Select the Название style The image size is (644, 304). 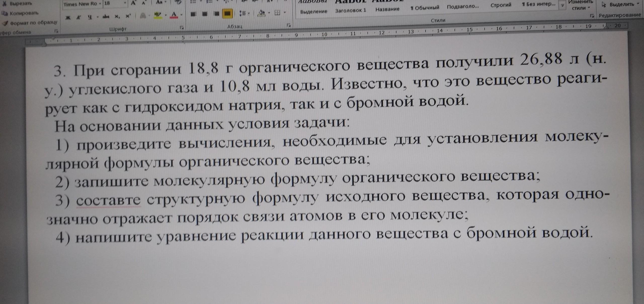click(387, 9)
